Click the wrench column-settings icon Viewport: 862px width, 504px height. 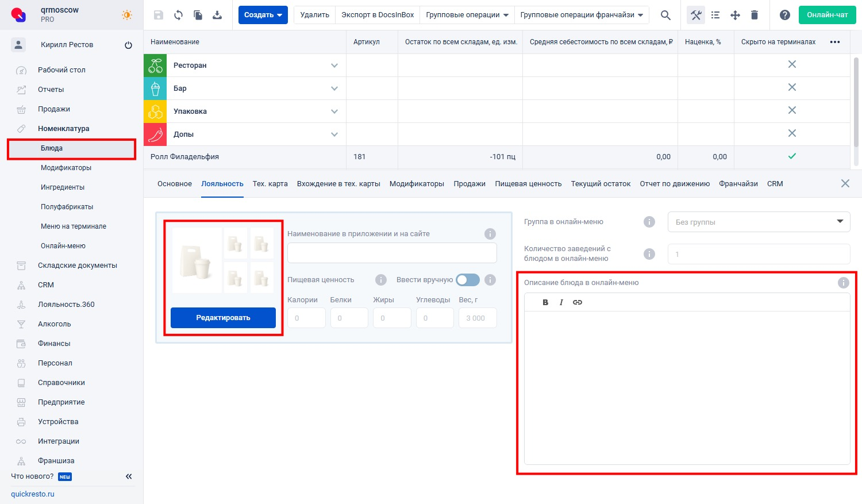(x=695, y=15)
